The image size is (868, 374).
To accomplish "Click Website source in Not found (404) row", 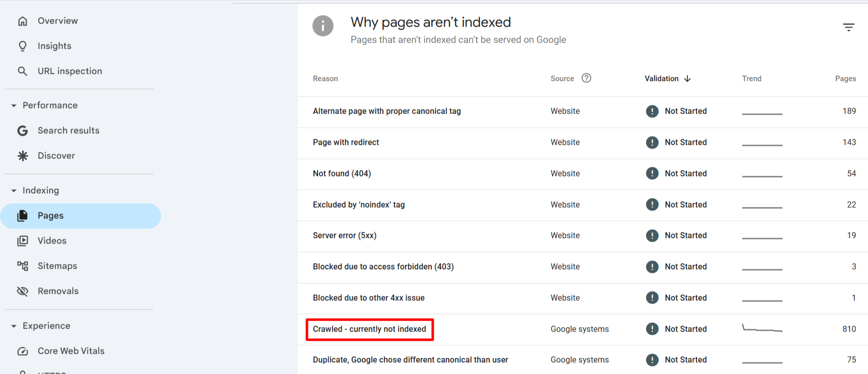I will tap(565, 174).
